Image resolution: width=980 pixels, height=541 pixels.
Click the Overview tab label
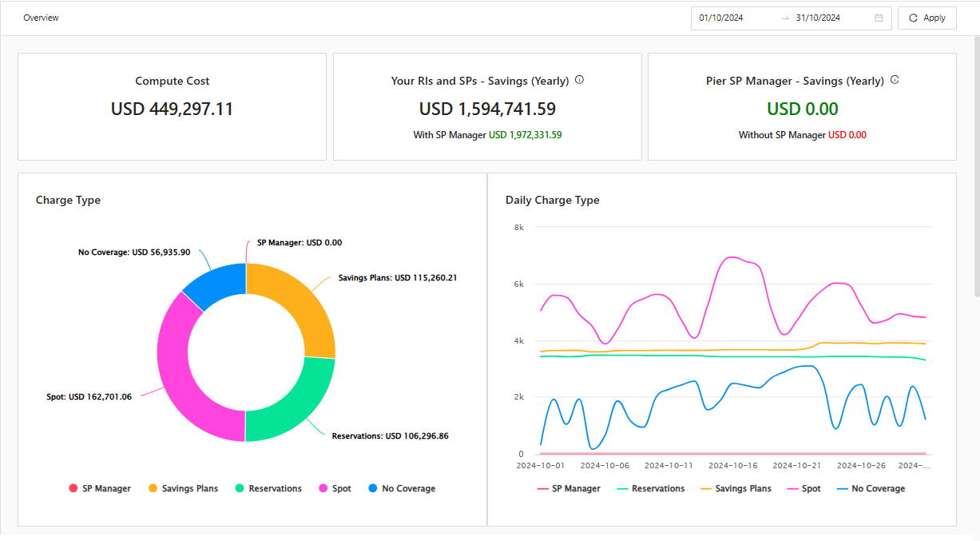[x=41, y=18]
